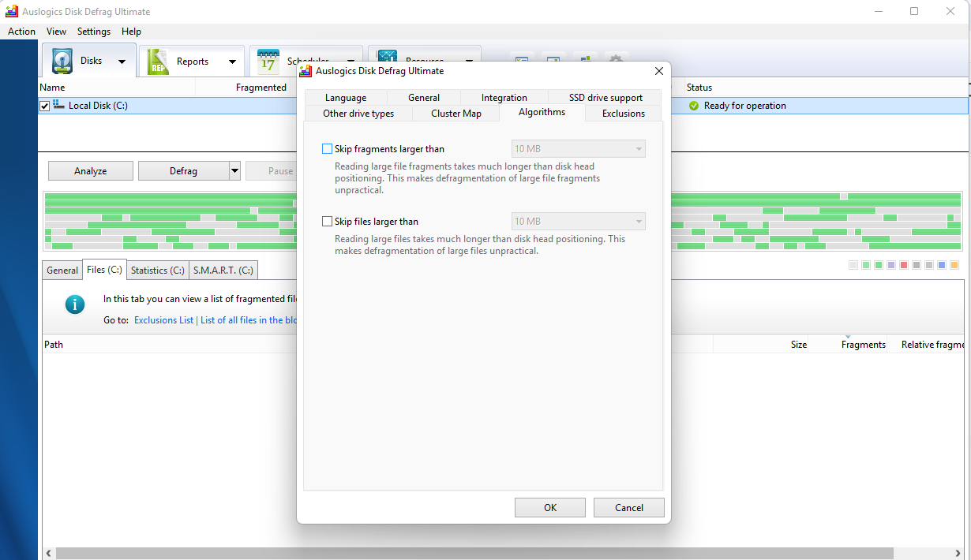Click the scrollbar left arrow
Viewport: 971px width, 560px height.
tap(47, 553)
